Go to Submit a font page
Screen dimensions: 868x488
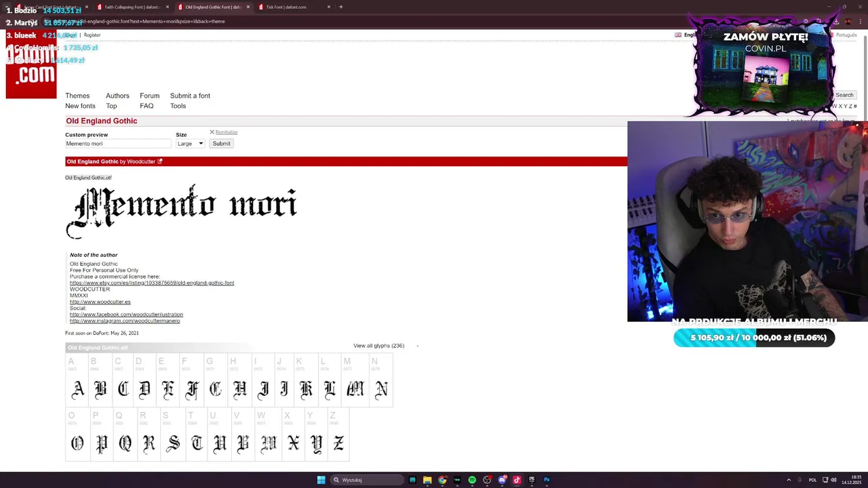(190, 96)
